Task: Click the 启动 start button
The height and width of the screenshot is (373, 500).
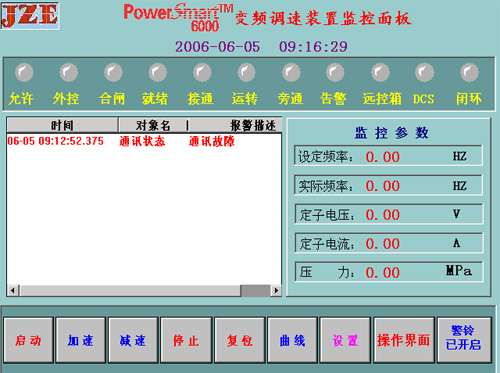Action: click(x=28, y=340)
